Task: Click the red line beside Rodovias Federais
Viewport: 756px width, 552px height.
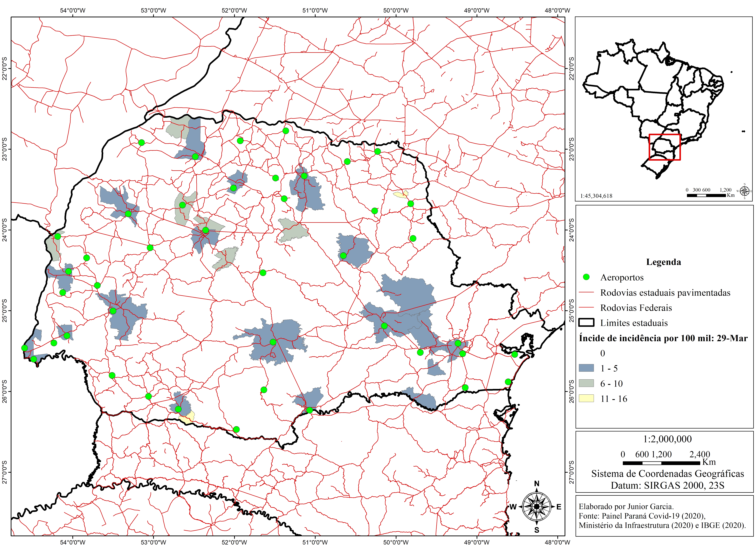Action: pyautogui.click(x=586, y=307)
